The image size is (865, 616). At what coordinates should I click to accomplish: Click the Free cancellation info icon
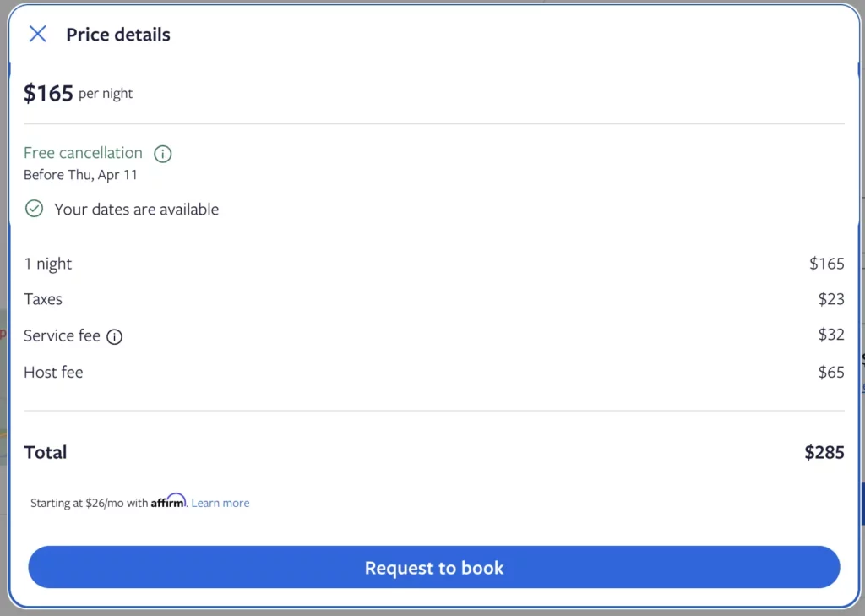click(162, 154)
